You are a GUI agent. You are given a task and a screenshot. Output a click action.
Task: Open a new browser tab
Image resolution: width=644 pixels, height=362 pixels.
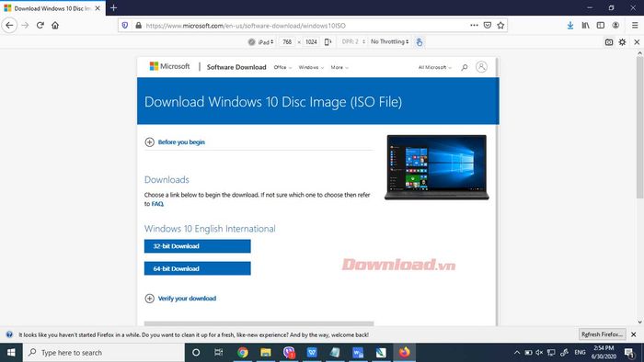click(114, 7)
